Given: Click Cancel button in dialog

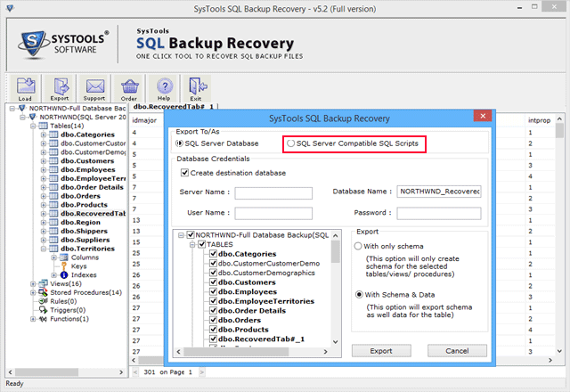Looking at the screenshot, I should pyautogui.click(x=457, y=351).
